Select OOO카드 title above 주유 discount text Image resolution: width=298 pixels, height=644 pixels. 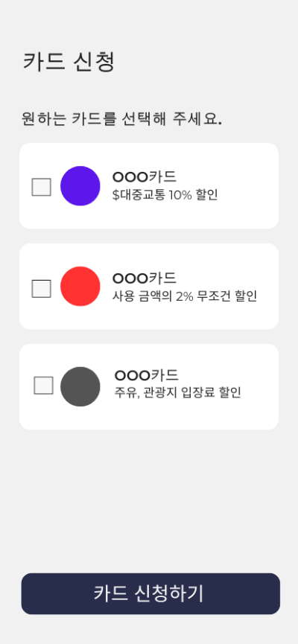click(146, 375)
